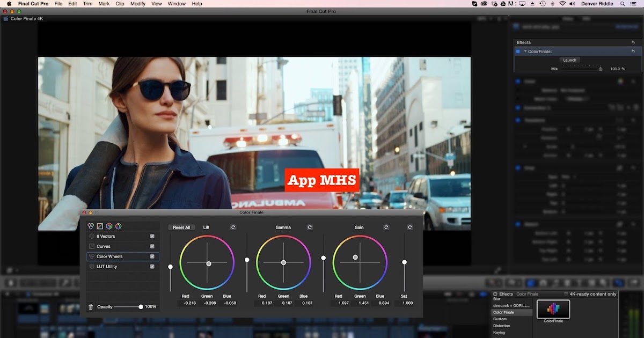Add a Curves layer icon
644x338 pixels.
point(100,226)
